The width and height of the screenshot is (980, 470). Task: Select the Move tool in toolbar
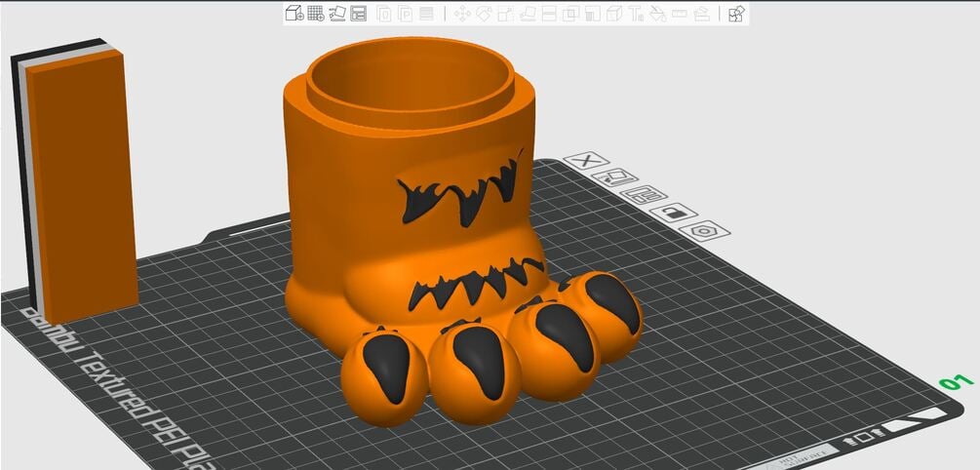(x=462, y=13)
